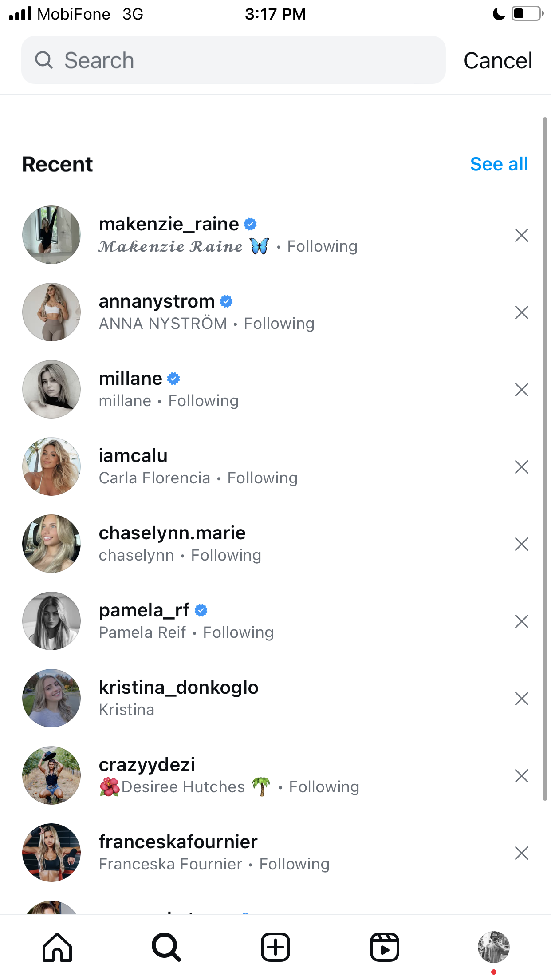The width and height of the screenshot is (551, 980).
Task: Remove millane from recent searches
Action: click(x=522, y=390)
